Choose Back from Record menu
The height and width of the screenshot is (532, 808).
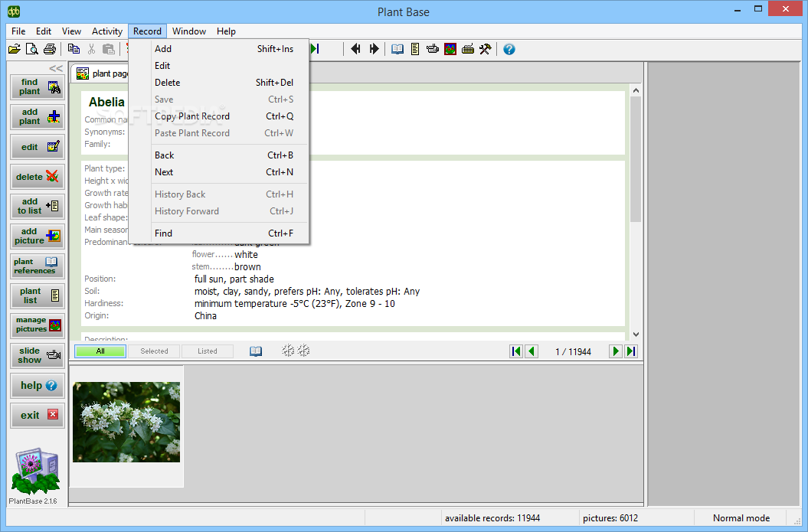coord(219,155)
